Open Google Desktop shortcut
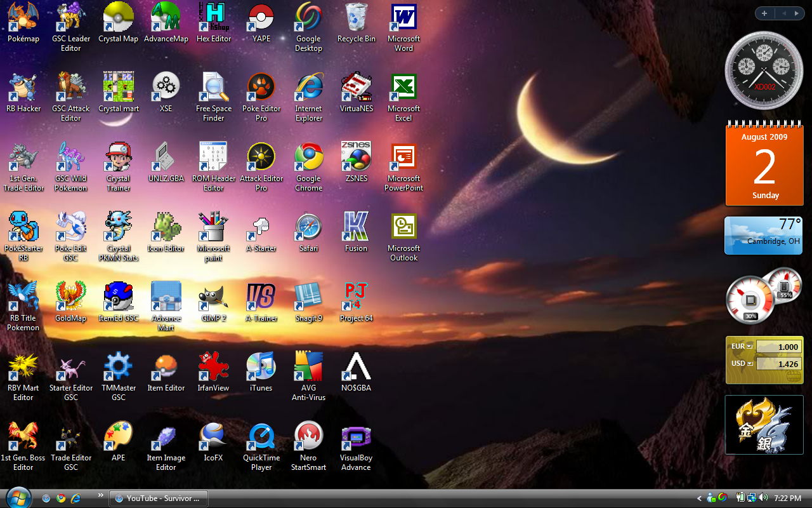Screen dimensions: 812x508 pyautogui.click(x=309, y=27)
